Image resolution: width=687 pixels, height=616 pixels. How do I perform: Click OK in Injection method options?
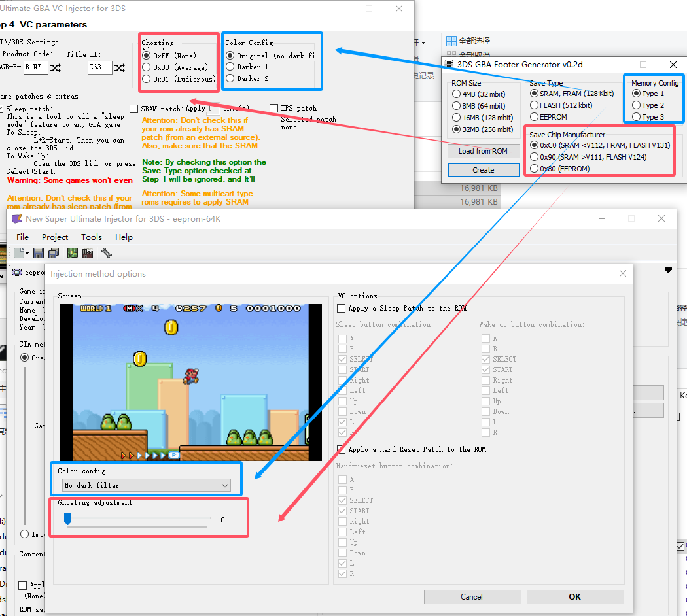click(x=575, y=597)
